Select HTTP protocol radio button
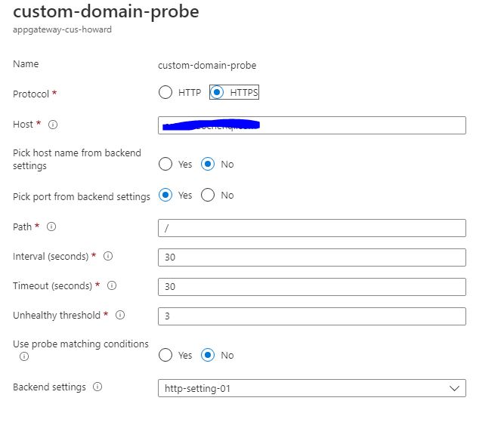Viewport: 504px width, 447px height. coord(165,93)
